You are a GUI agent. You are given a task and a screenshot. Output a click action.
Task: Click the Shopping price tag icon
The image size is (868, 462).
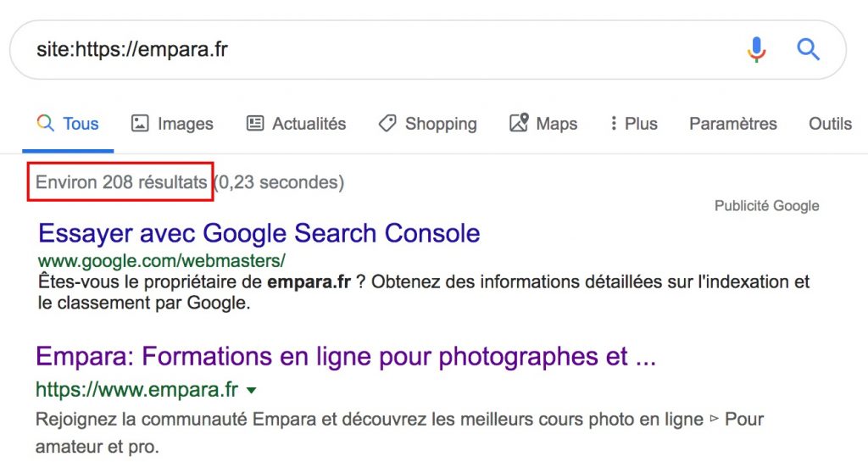point(387,124)
